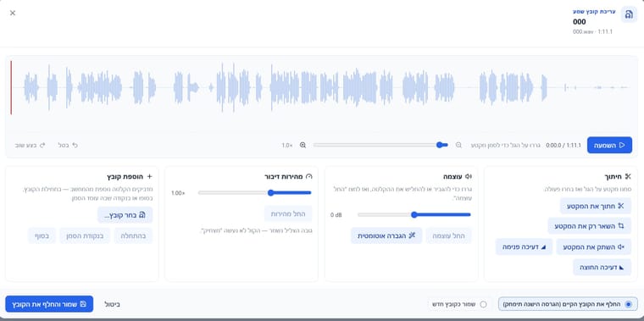Screen dimensions: 644x321
Task: Adjust the speech speed slider
Action: 255,192
